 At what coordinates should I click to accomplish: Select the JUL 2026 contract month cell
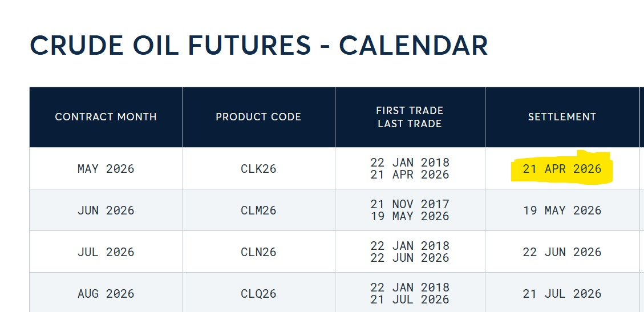point(106,252)
